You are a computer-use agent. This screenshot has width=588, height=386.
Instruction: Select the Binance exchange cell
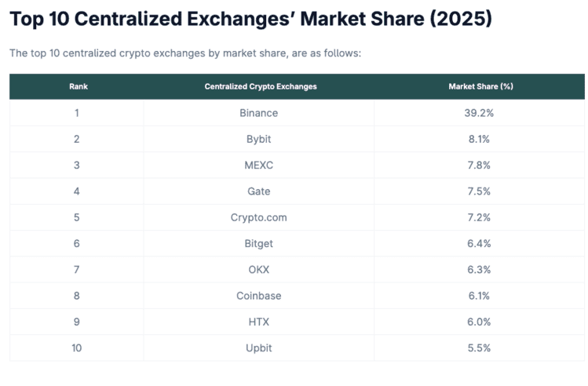coord(259,113)
